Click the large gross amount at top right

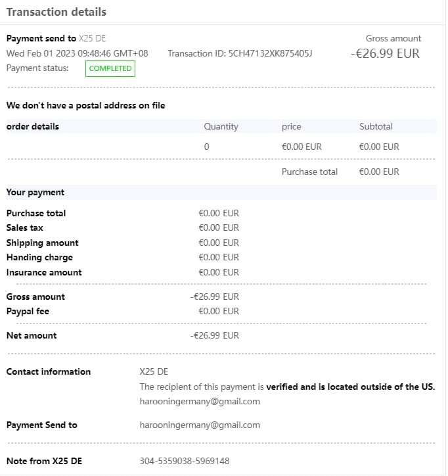click(x=384, y=53)
